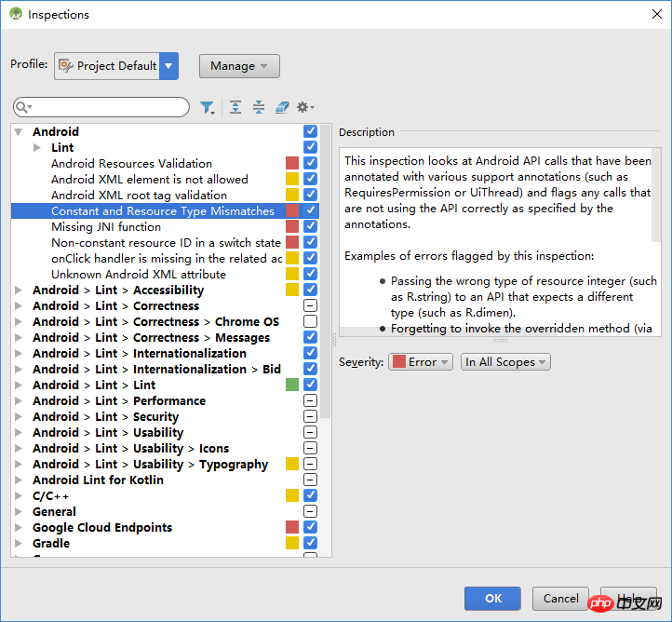Click red severity swatch for Android Resources Validation
The height and width of the screenshot is (622, 672).
tap(292, 163)
